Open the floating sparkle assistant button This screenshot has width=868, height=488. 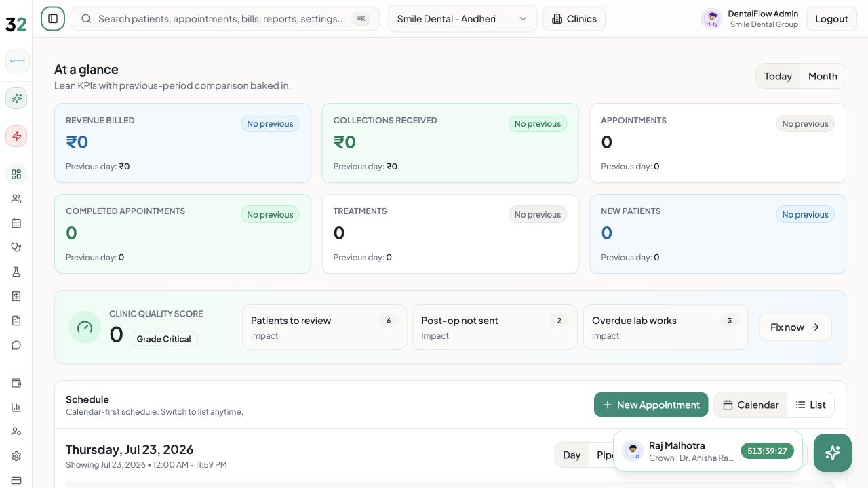coord(833,453)
